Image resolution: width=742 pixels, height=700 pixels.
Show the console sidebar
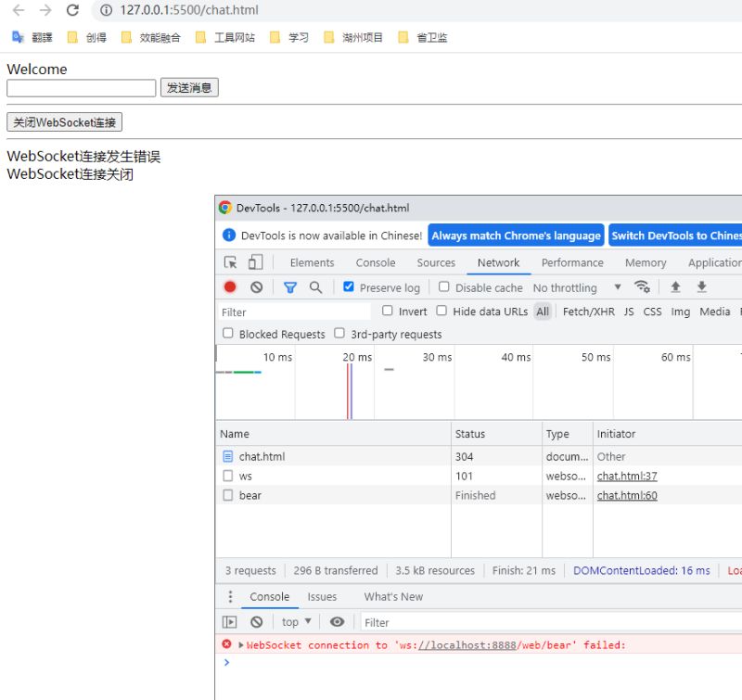pos(229,622)
